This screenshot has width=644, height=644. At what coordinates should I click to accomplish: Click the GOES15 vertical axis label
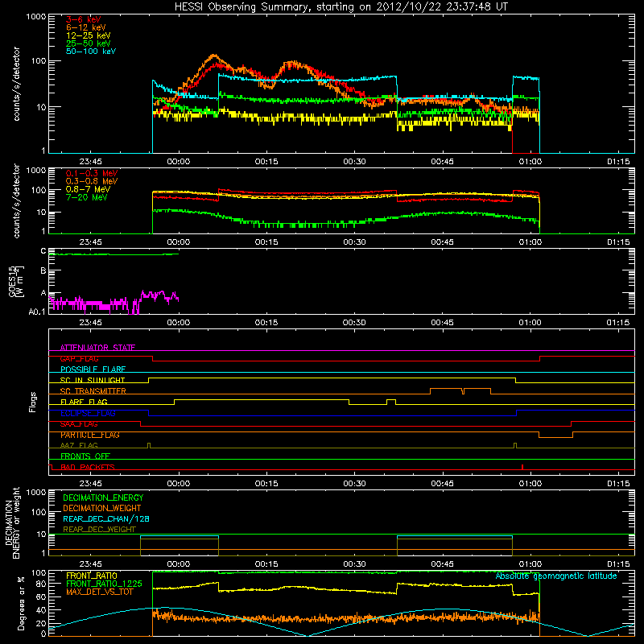[x=16, y=282]
